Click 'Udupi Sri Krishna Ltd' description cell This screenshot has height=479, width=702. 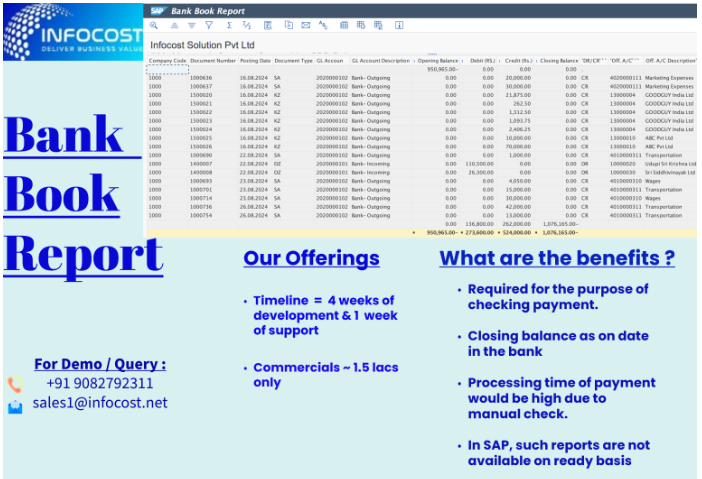670,164
